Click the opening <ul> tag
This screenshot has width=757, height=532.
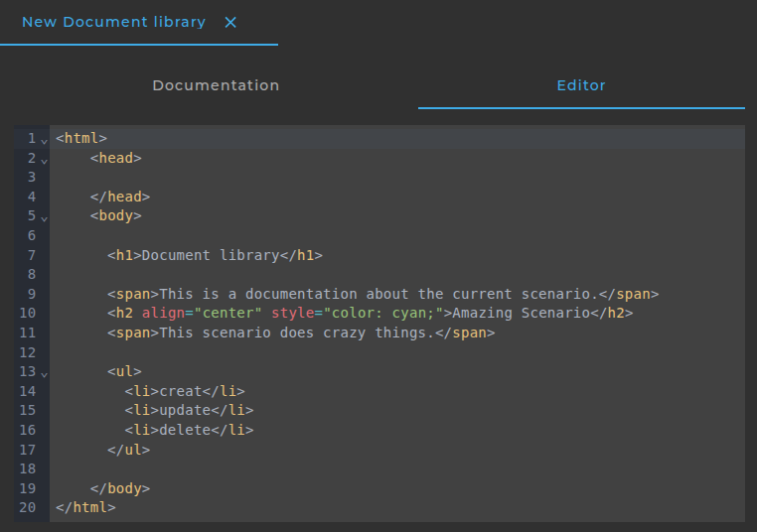point(124,371)
